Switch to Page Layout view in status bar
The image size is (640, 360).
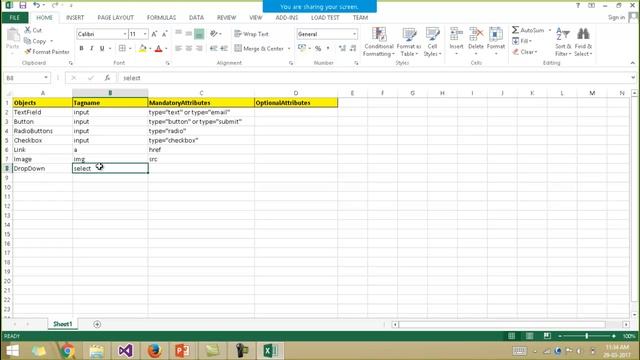pyautogui.click(x=529, y=336)
